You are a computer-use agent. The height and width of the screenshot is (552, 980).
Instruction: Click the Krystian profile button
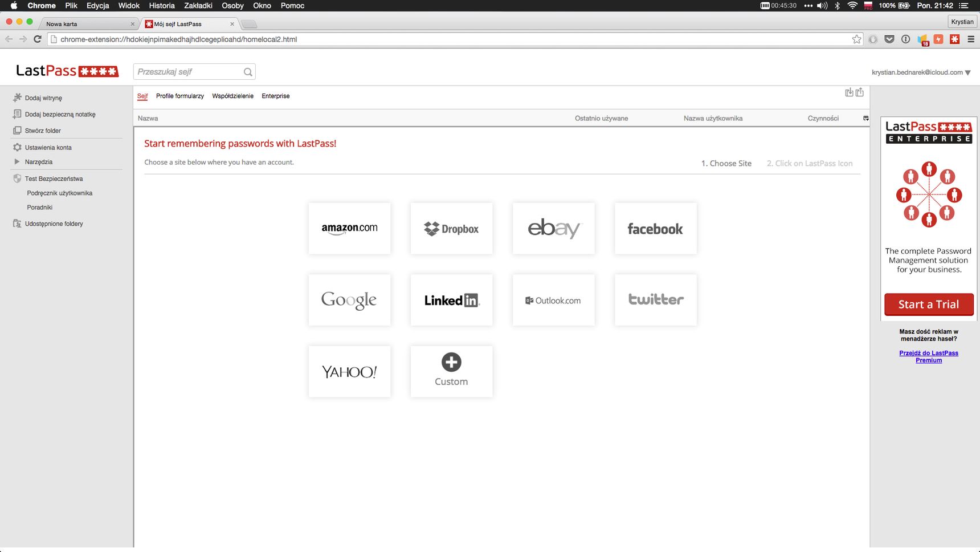[x=962, y=22]
